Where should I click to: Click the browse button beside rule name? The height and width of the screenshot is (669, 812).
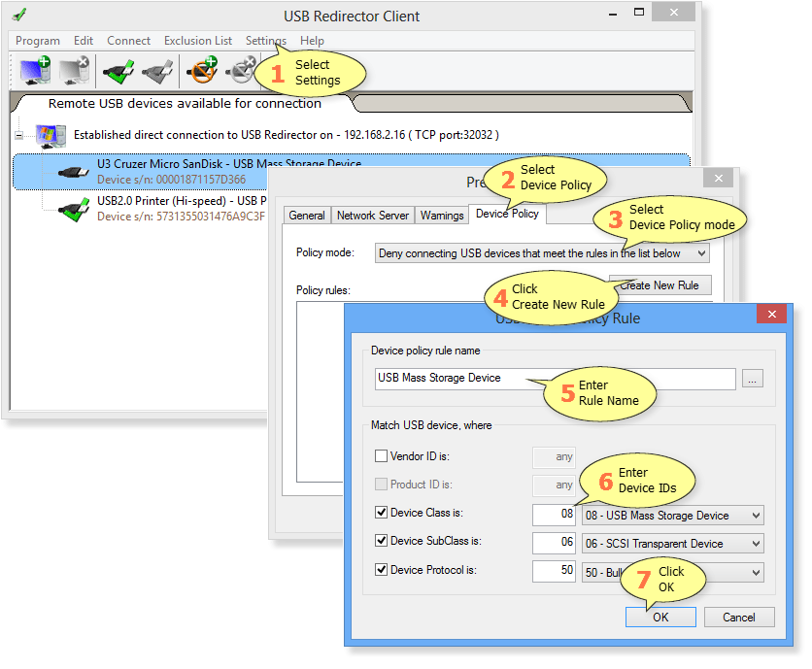pos(753,379)
